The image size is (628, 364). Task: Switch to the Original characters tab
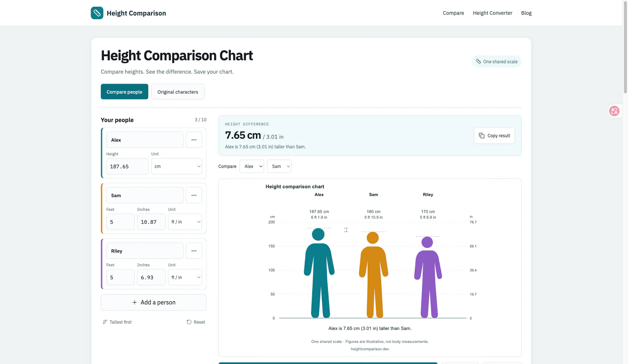pos(178,92)
